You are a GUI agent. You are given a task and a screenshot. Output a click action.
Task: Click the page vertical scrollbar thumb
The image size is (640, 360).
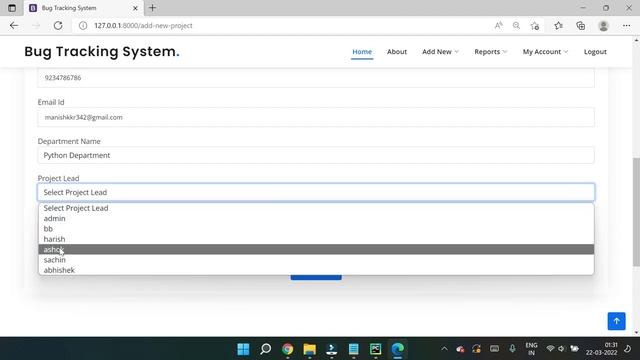(x=636, y=212)
